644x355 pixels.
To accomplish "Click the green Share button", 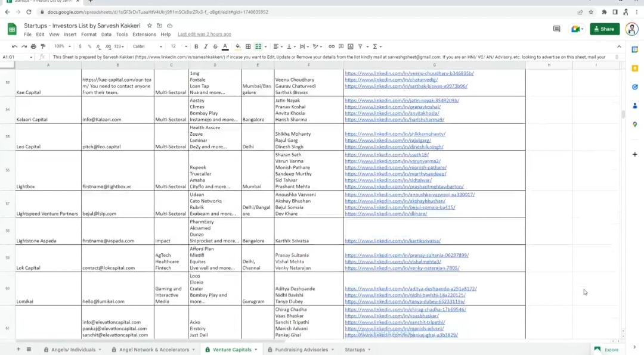I will pyautogui.click(x=604, y=29).
